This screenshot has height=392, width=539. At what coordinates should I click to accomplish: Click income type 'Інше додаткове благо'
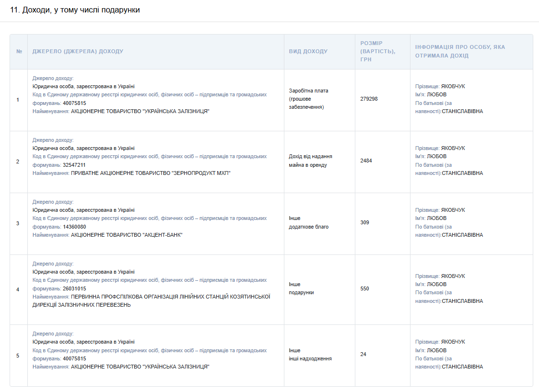pos(309,223)
